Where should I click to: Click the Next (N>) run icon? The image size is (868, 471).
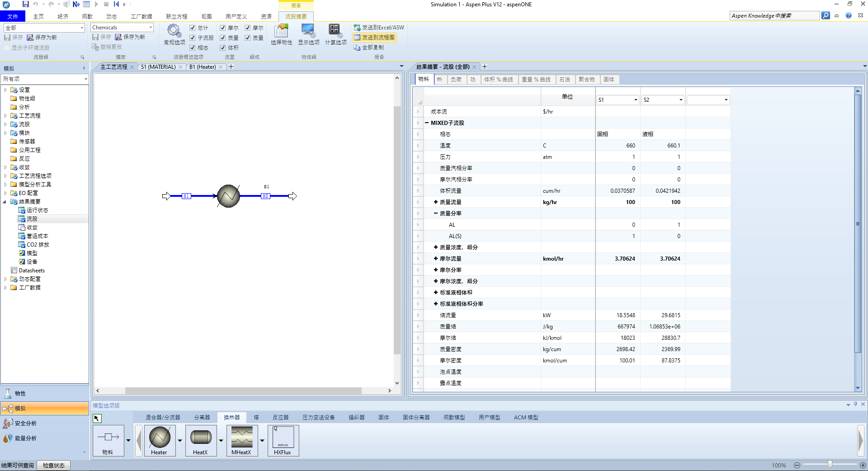coord(76,4)
